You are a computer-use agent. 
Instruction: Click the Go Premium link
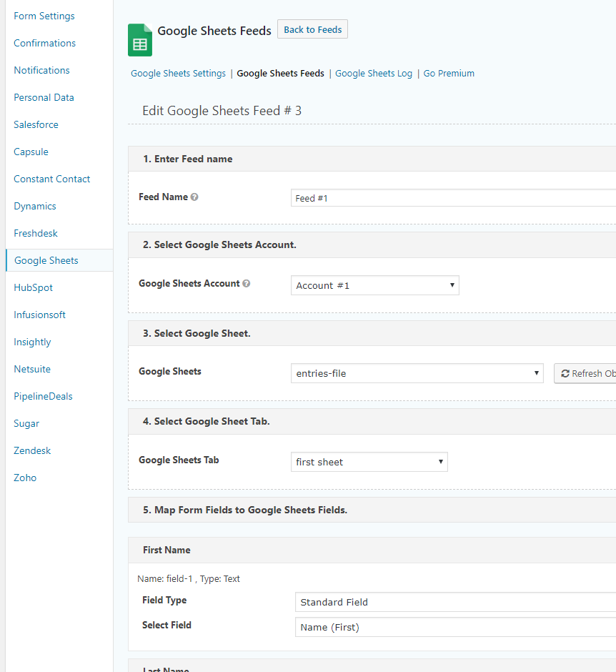(449, 74)
